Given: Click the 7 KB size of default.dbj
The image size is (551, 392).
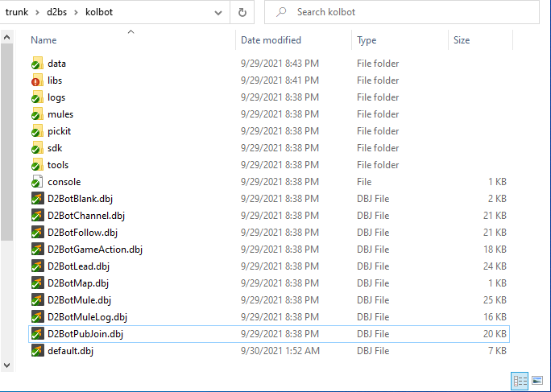Looking at the screenshot, I should (496, 351).
